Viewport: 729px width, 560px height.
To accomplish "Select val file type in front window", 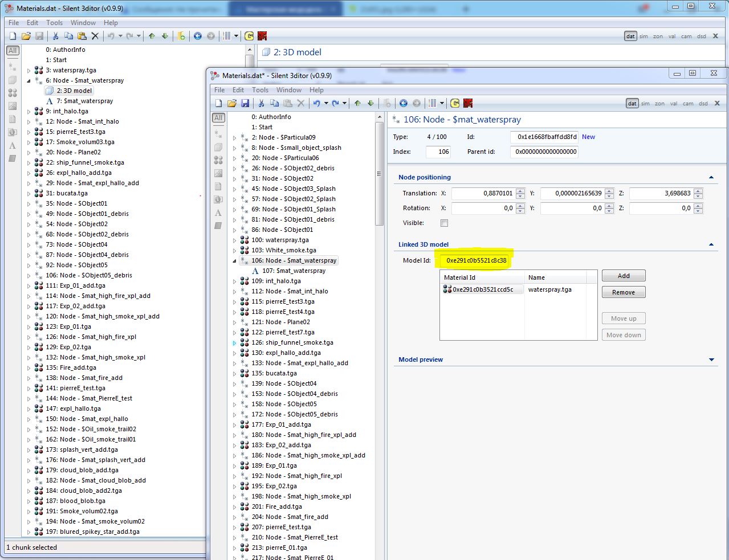I will tap(674, 104).
